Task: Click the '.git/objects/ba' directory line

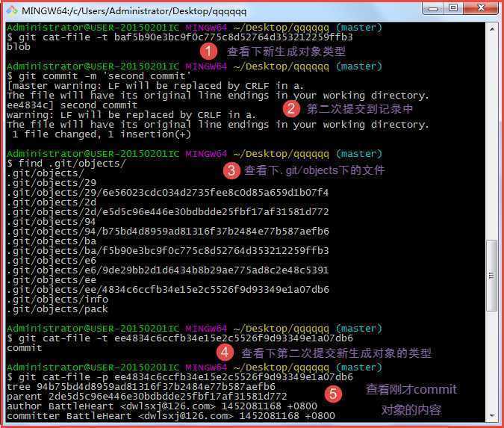Action: coord(52,241)
